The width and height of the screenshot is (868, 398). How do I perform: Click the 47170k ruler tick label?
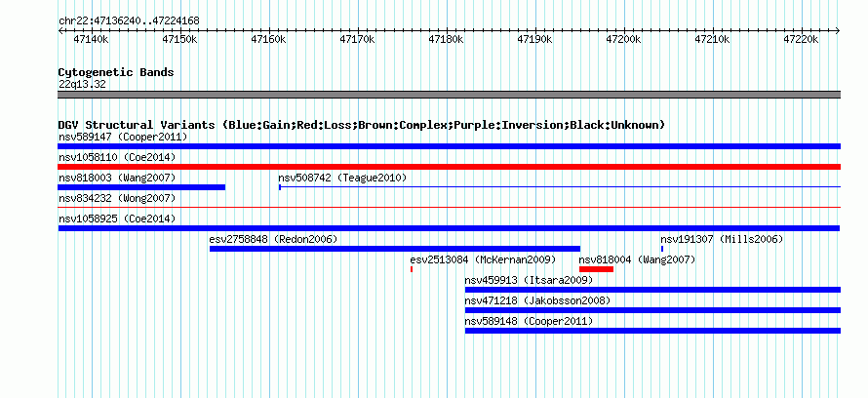358,40
